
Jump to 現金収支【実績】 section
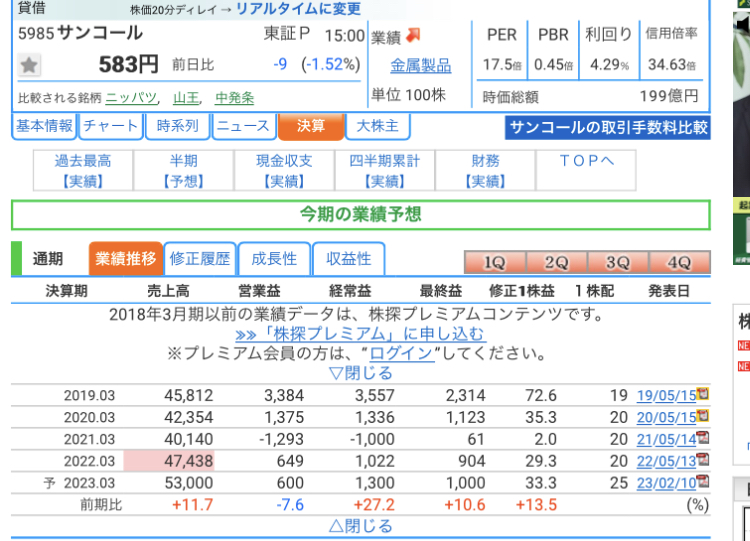click(284, 170)
